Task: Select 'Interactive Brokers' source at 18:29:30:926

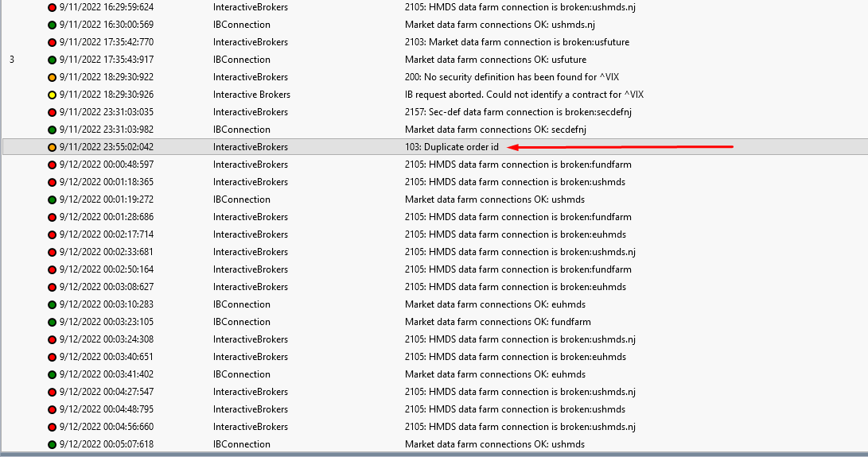Action: point(252,95)
